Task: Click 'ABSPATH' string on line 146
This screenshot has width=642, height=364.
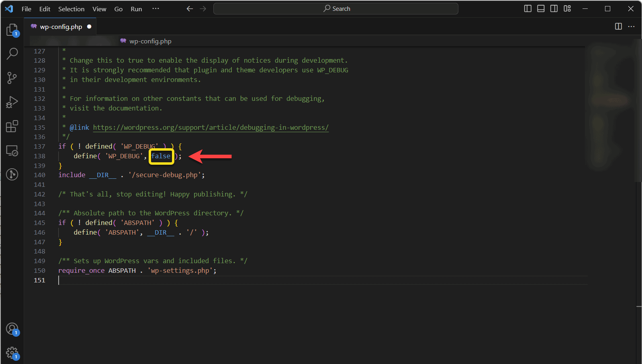Action: point(122,232)
